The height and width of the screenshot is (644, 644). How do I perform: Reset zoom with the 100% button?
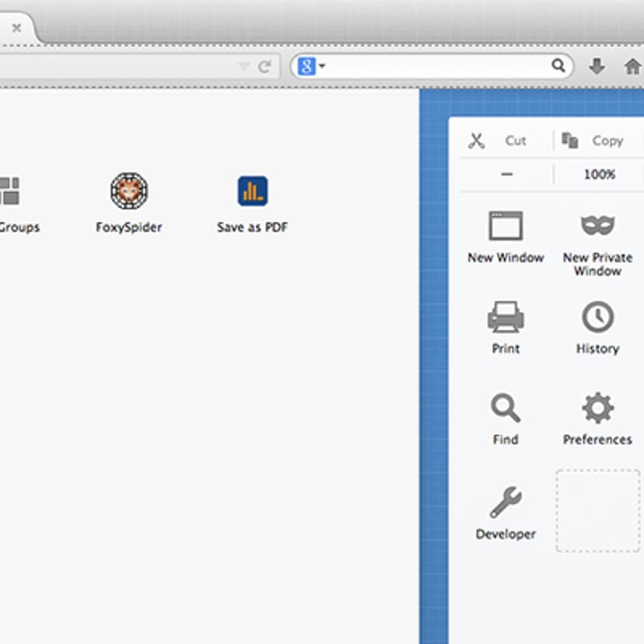pyautogui.click(x=599, y=174)
